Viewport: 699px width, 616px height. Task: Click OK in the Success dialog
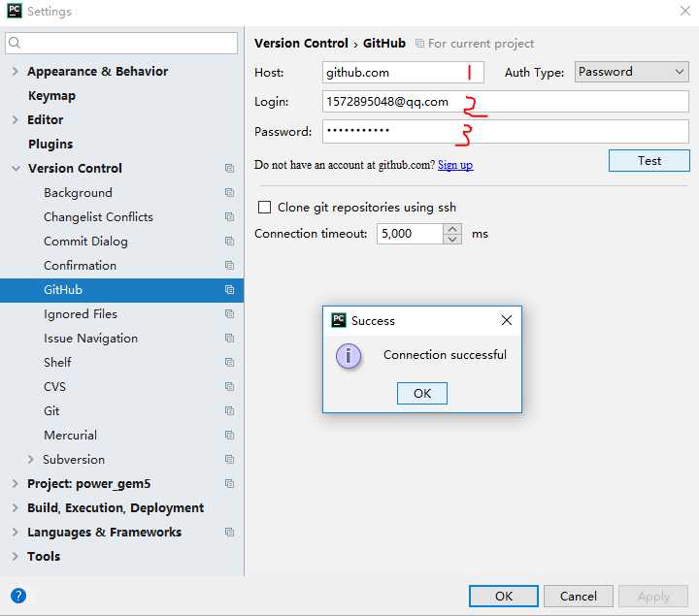(421, 393)
